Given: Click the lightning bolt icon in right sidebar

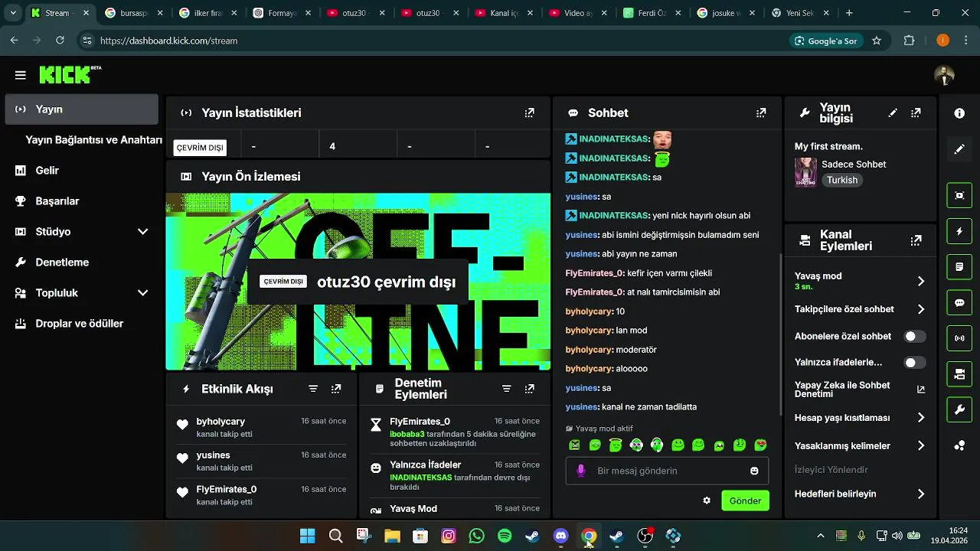Looking at the screenshot, I should [959, 231].
